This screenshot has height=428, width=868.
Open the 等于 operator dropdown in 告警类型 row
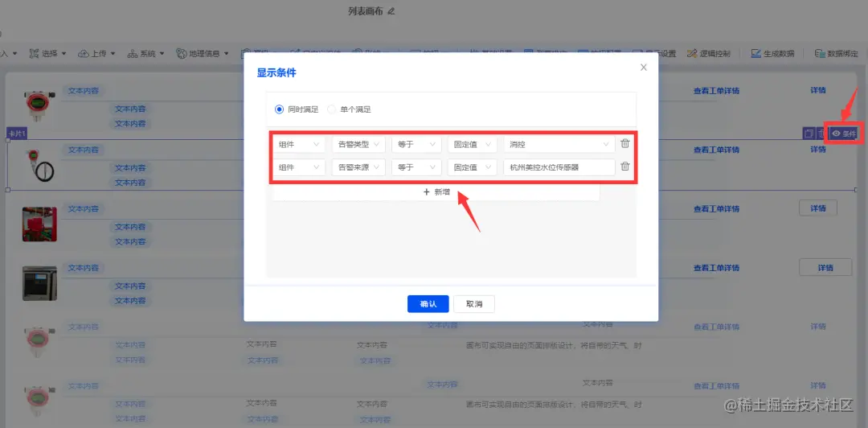pos(416,145)
